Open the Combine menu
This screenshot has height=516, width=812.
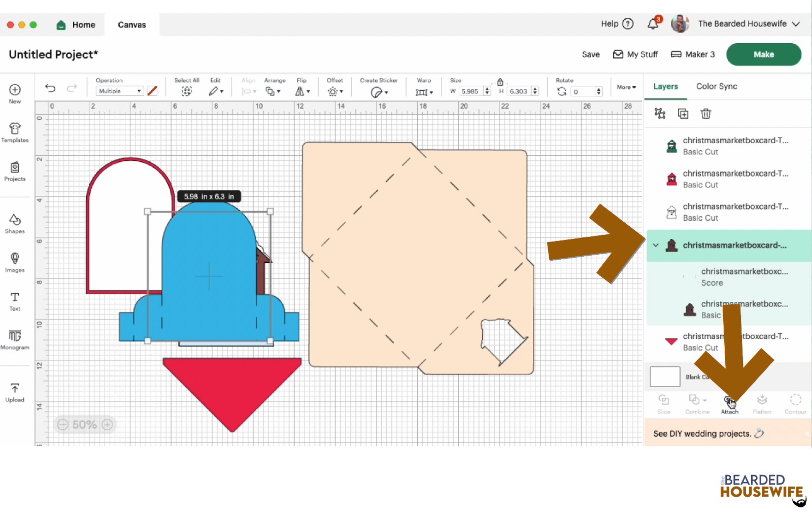[x=697, y=404]
